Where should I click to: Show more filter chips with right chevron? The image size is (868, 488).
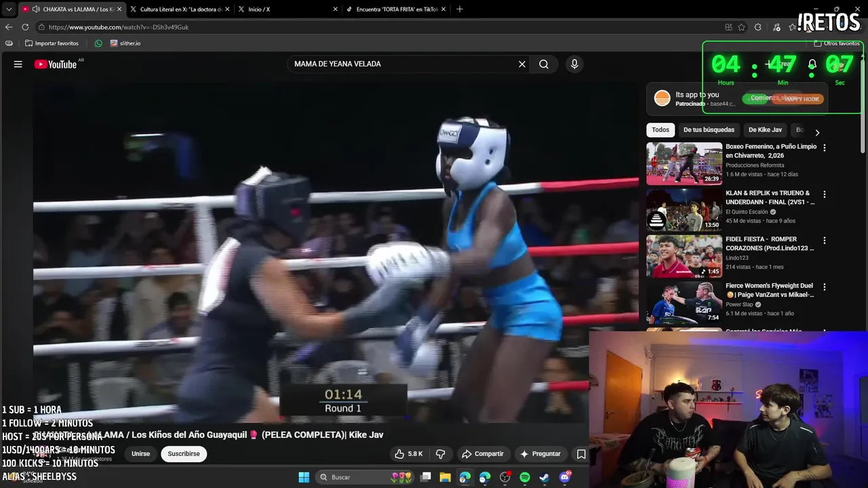tap(817, 133)
